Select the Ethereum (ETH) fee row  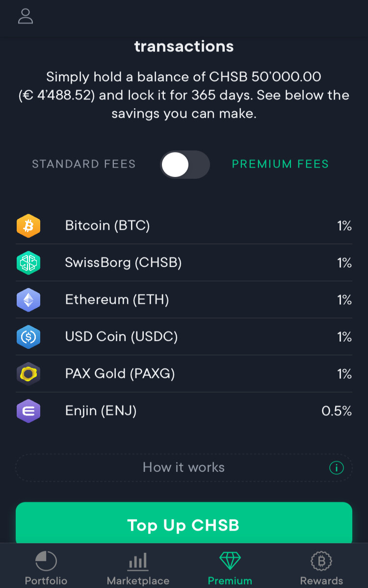tap(184, 300)
